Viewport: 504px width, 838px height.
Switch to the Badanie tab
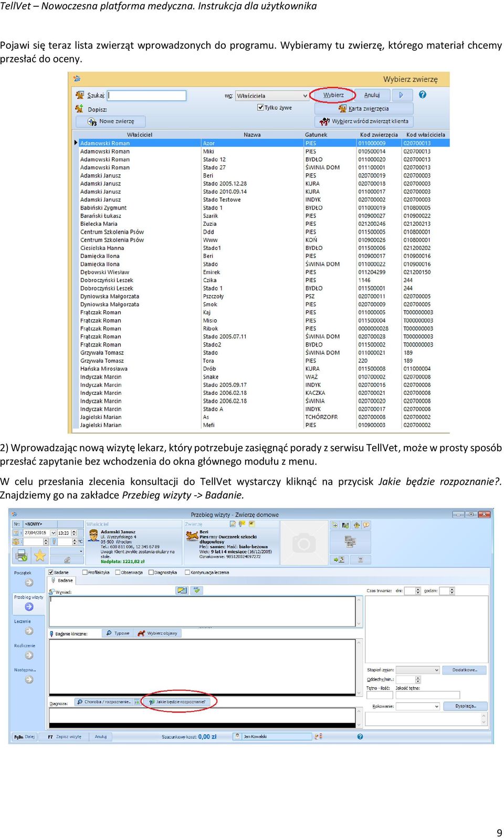[x=62, y=580]
